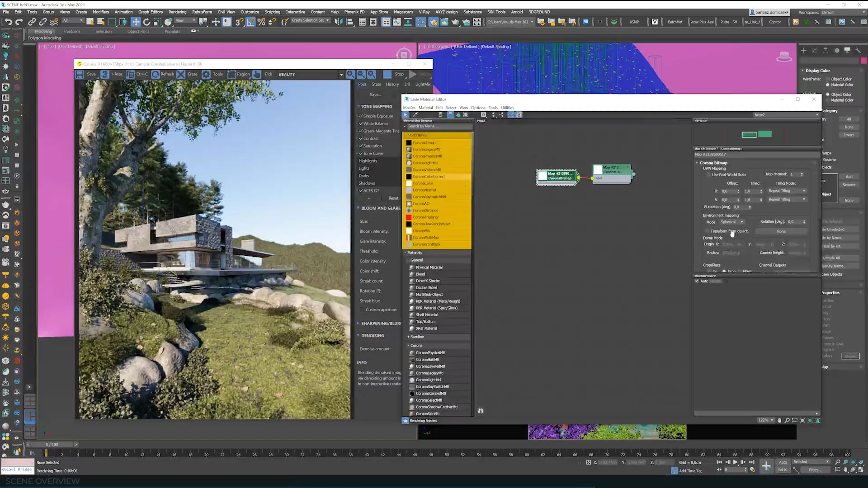Toggle Auto material preview checkbox
The height and width of the screenshot is (488, 868).
(x=697, y=281)
